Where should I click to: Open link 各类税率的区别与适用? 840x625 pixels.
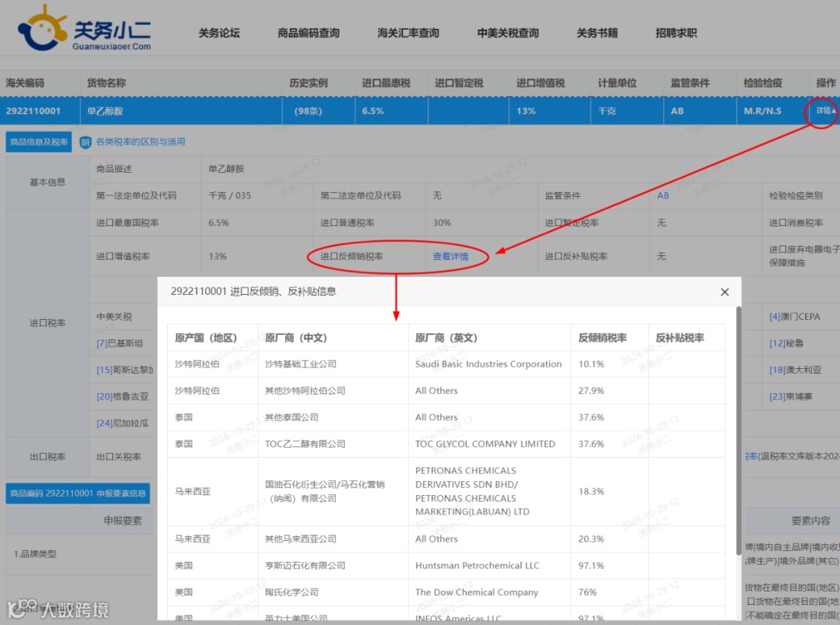(x=140, y=142)
